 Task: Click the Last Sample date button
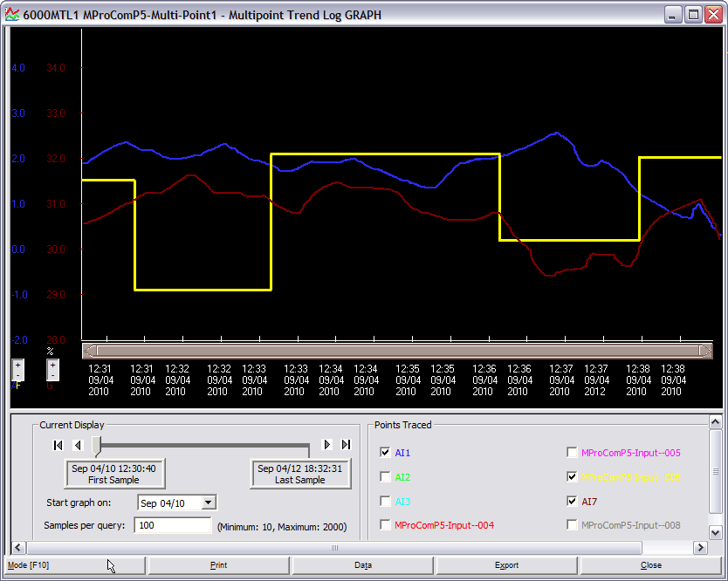click(299, 474)
